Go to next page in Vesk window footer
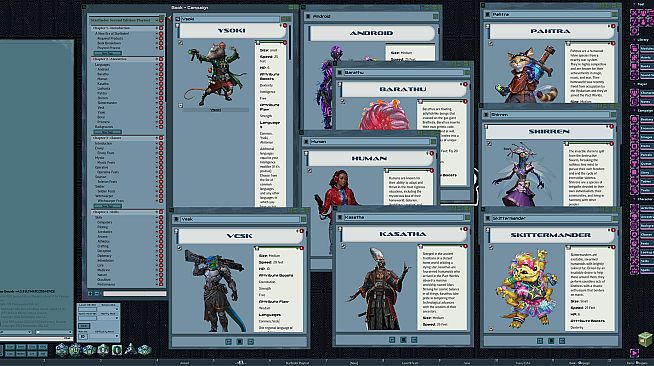This screenshot has width=654, height=366. pyautogui.click(x=251, y=341)
